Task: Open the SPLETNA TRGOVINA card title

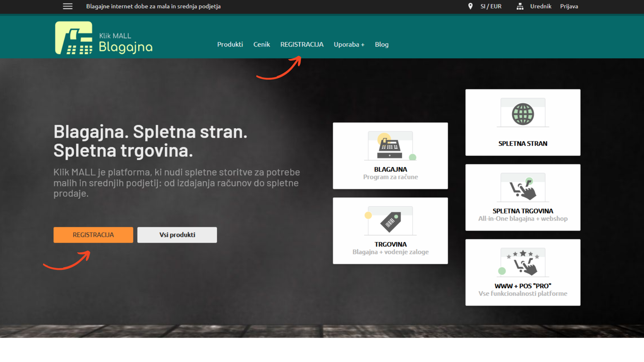Action: coord(523,211)
